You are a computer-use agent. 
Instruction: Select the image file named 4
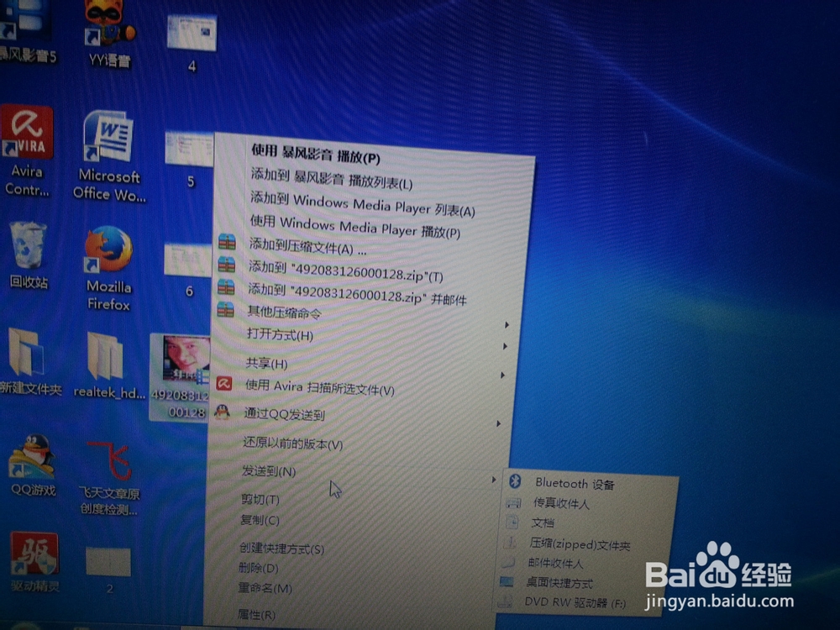click(x=192, y=44)
